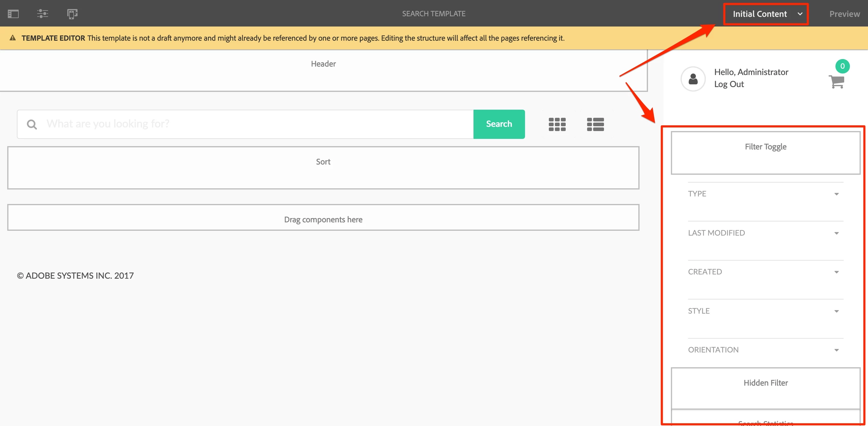Expand the LAST MODIFIED filter
Viewport: 868px width, 426px height.
tap(836, 233)
